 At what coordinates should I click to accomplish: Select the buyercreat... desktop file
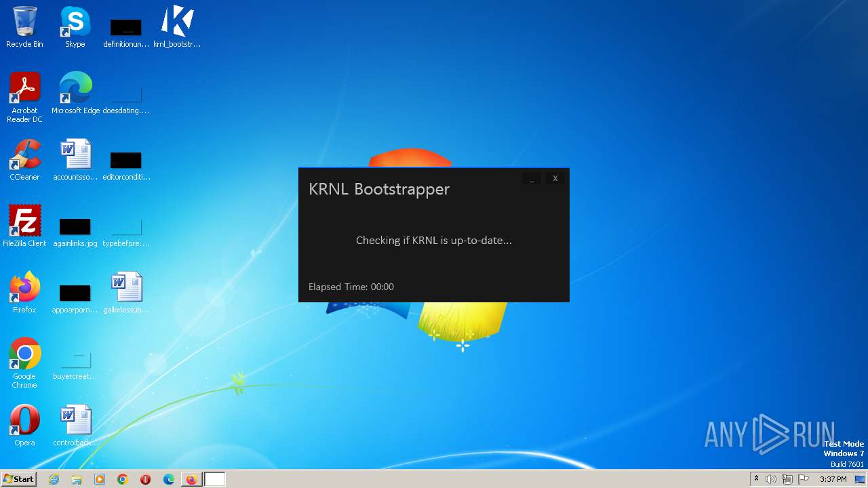pyautogui.click(x=75, y=365)
